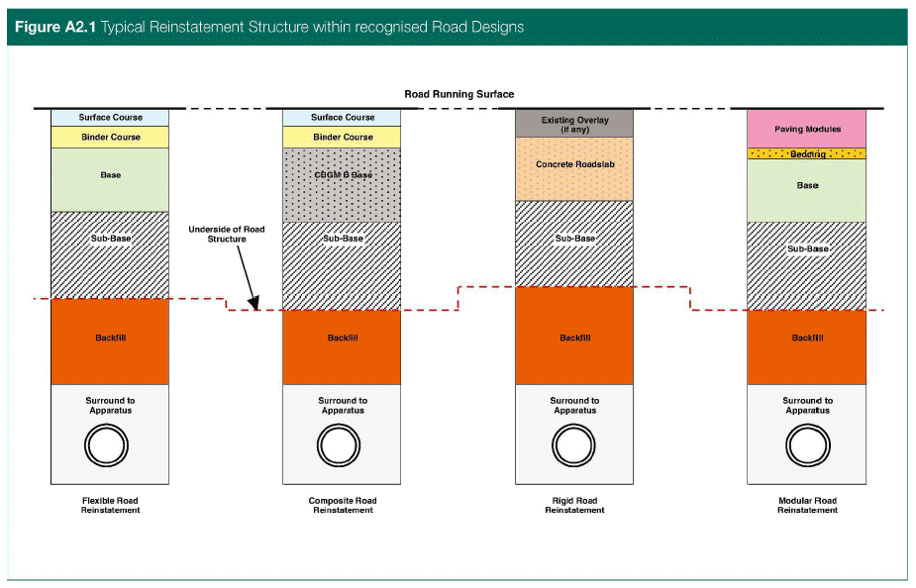
Task: Click the Binder Course layer in the Composite Road column
Action: [342, 138]
